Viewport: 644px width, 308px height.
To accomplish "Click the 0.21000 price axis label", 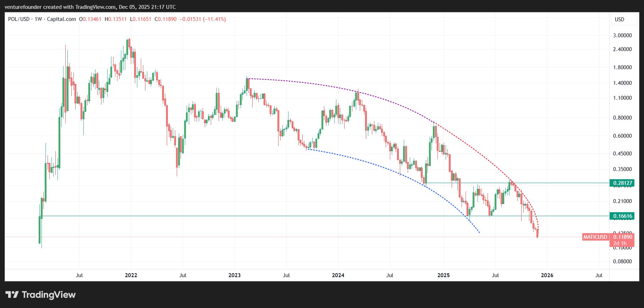I will (x=622, y=201).
